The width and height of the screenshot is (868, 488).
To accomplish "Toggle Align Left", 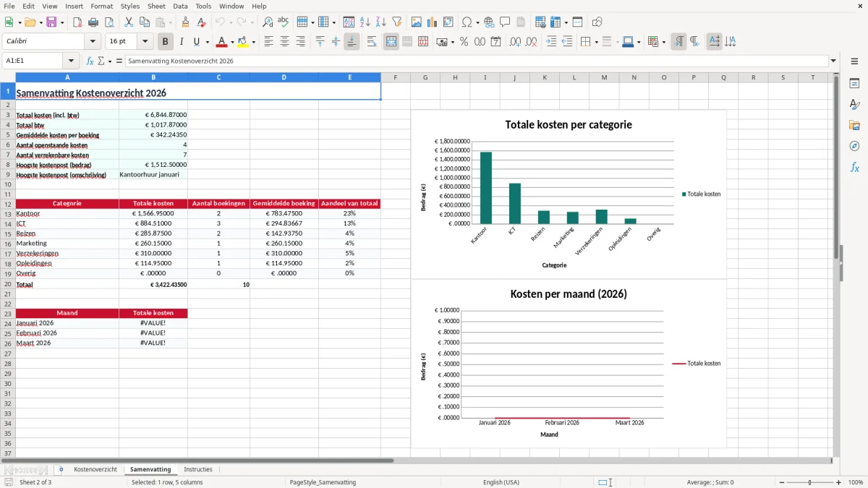I will coord(269,42).
